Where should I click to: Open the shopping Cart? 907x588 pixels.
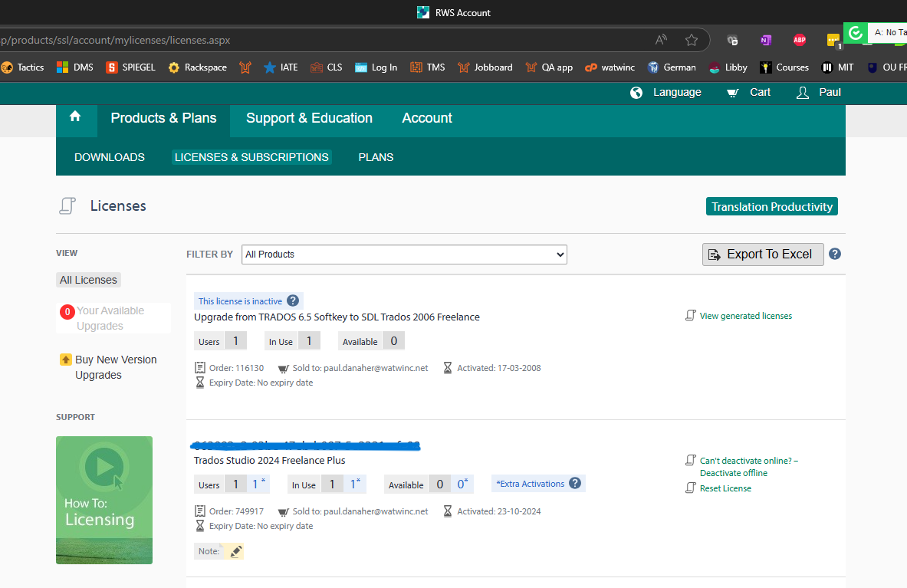click(x=748, y=93)
